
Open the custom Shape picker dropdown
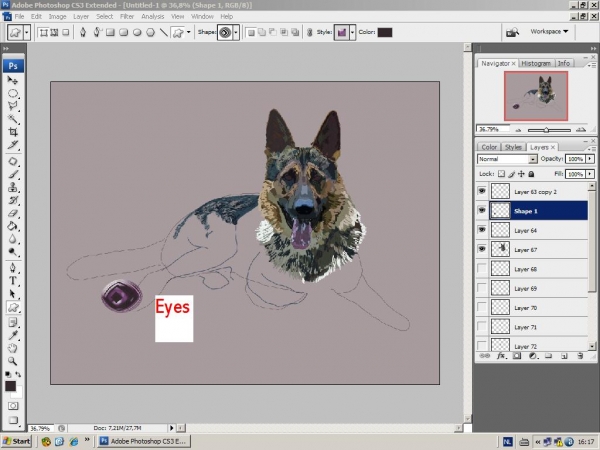pos(236,33)
